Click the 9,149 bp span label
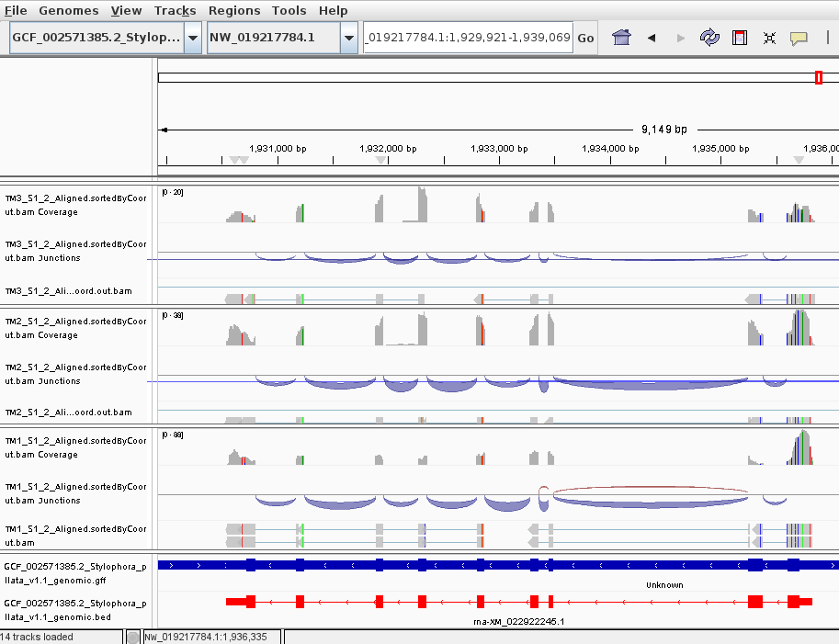839x644 pixels. pyautogui.click(x=664, y=130)
